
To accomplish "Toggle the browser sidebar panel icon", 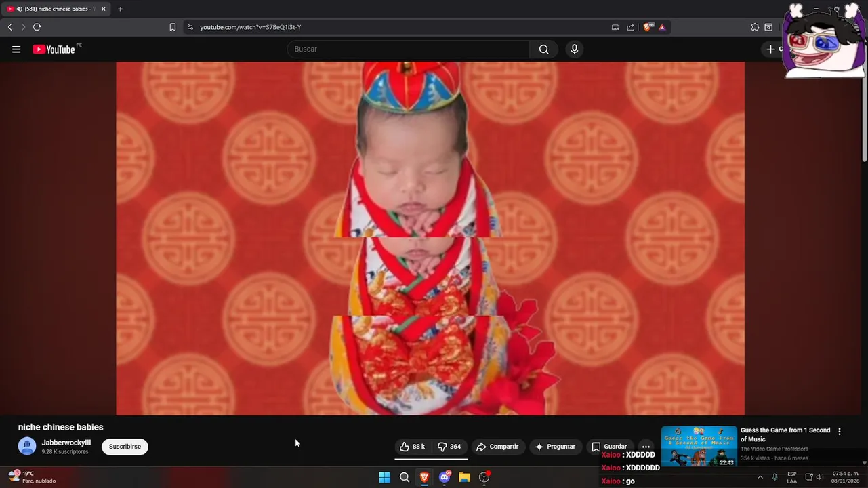I will [768, 27].
